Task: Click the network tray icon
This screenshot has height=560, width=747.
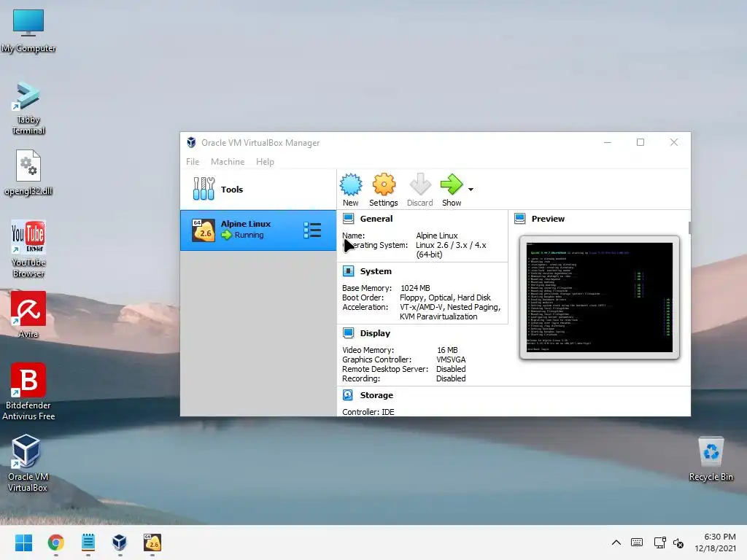Action: pos(659,542)
